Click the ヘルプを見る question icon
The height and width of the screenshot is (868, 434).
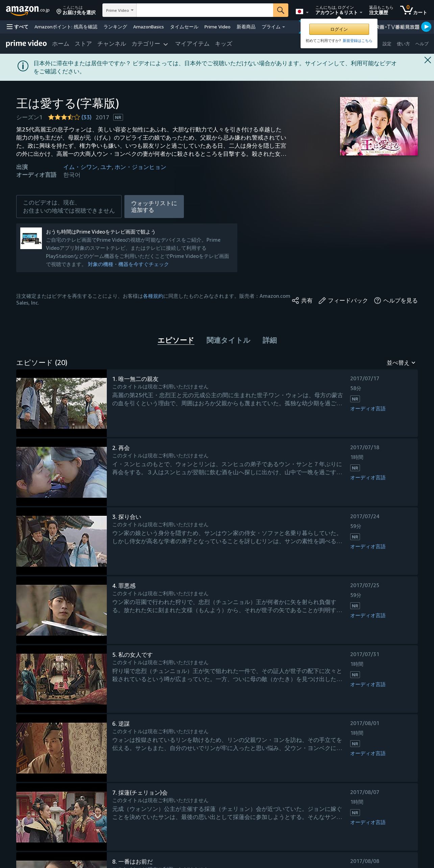click(378, 300)
